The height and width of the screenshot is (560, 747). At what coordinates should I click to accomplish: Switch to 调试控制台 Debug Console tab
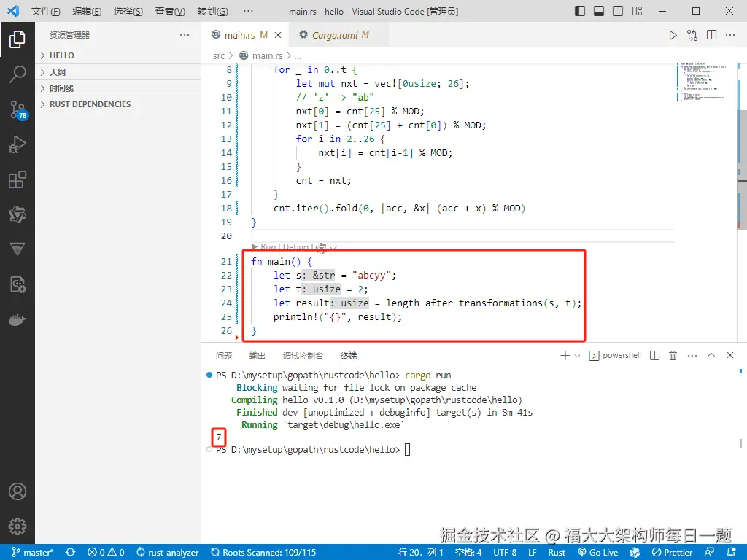click(303, 356)
